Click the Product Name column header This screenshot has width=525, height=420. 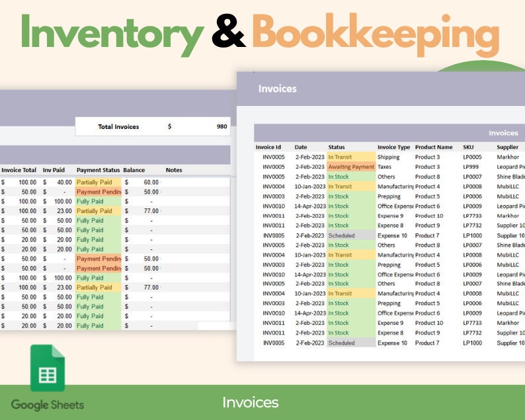pyautogui.click(x=434, y=147)
